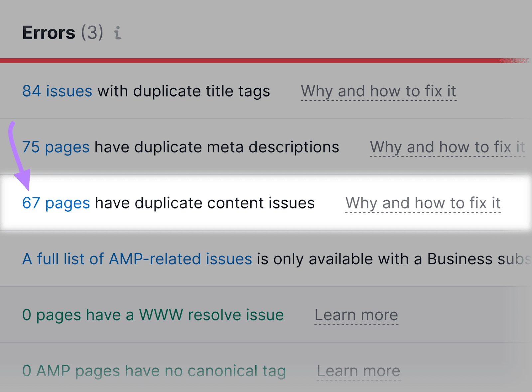This screenshot has width=532, height=392.
Task: Select the duplicate meta descriptions error row
Action: pos(180,147)
